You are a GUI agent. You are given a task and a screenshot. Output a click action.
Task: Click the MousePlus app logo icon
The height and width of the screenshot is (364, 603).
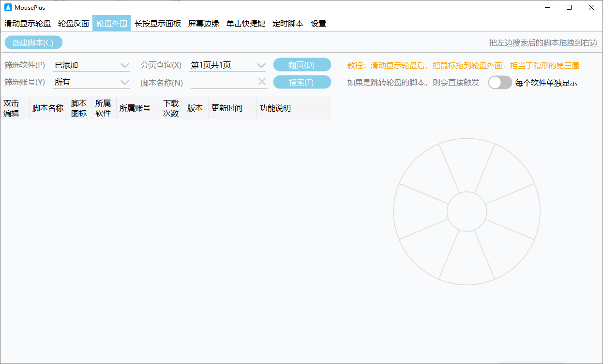pyautogui.click(x=8, y=7)
